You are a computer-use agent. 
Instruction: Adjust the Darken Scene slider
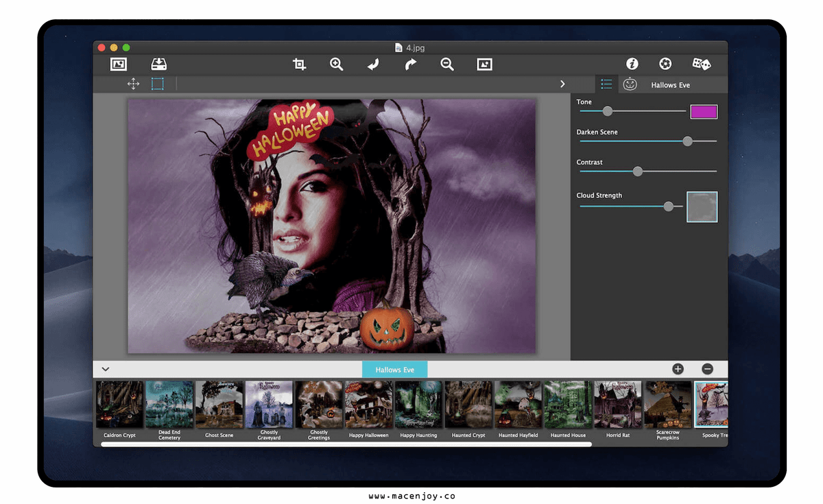coord(687,141)
